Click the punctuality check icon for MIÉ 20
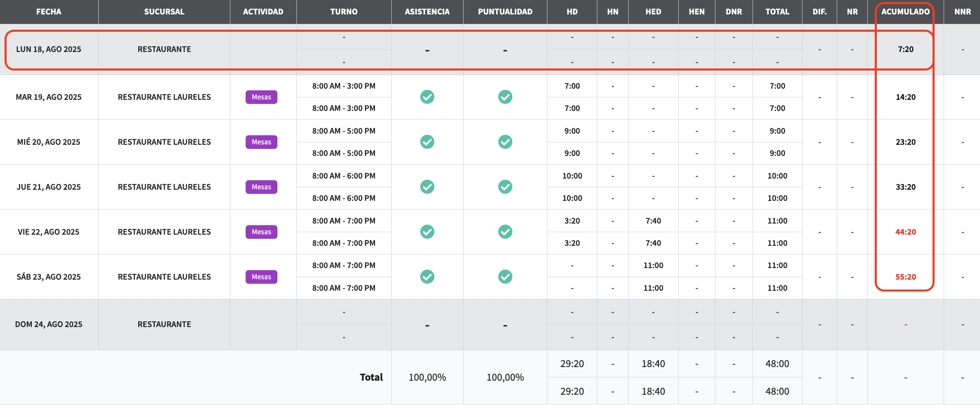The image size is (980, 405). 505,142
